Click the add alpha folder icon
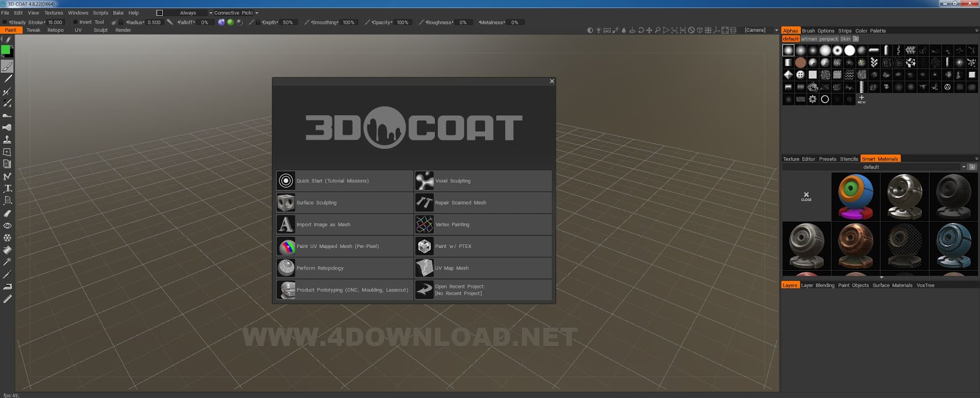This screenshot has width=980, height=398. 856,39
